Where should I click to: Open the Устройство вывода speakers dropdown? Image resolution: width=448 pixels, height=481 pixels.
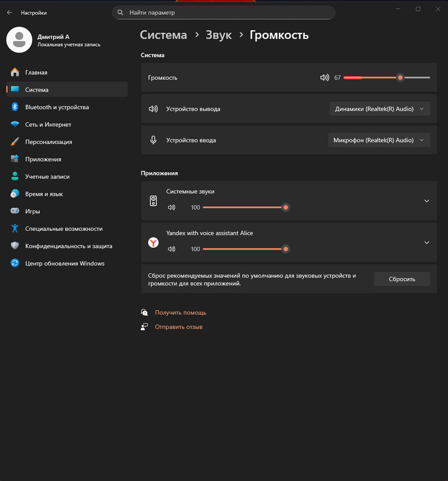(379, 109)
